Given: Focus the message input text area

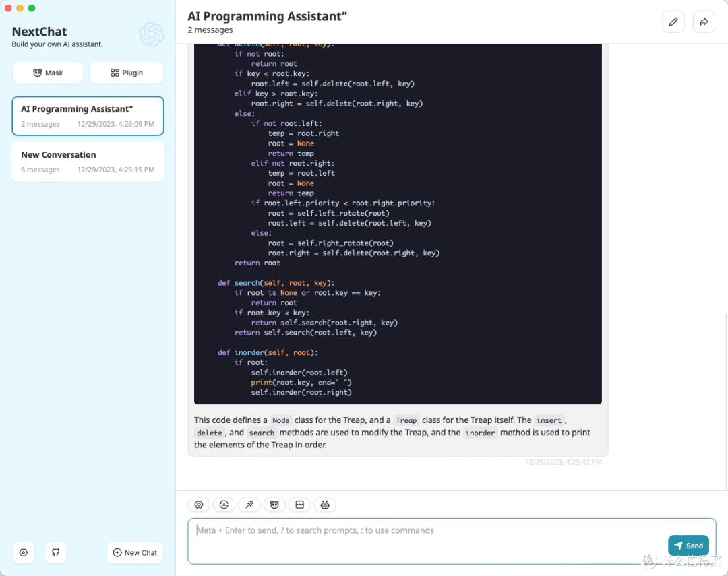Looking at the screenshot, I should click(452, 541).
